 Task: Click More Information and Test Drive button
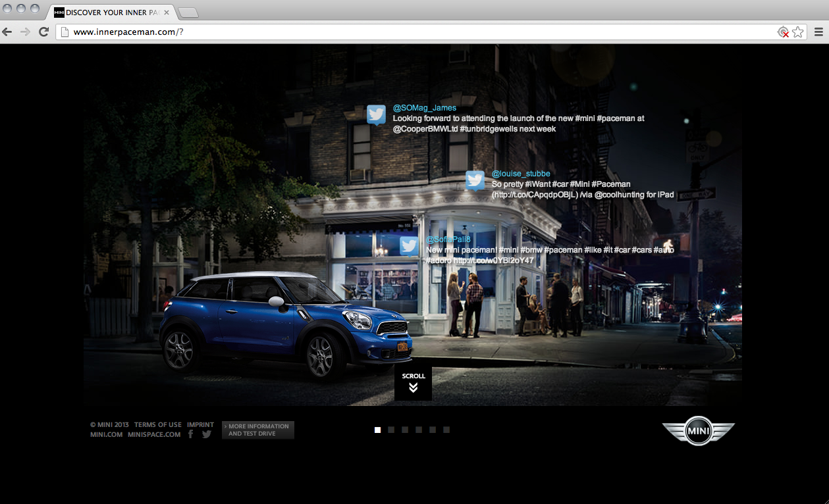pyautogui.click(x=258, y=430)
